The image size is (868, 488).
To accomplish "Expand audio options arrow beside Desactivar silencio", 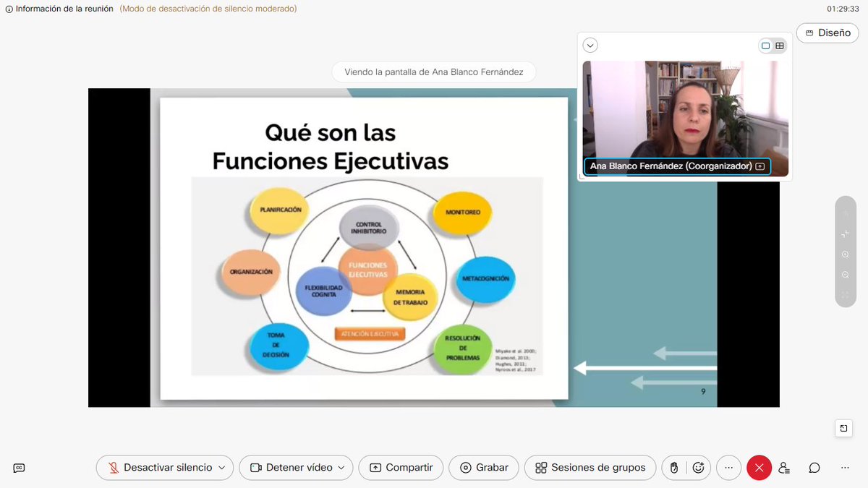I will [223, 468].
